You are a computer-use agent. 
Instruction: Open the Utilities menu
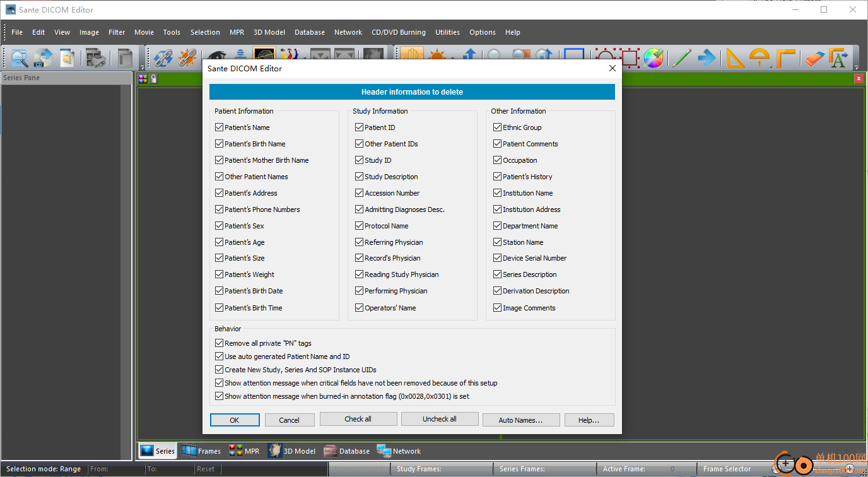pos(448,32)
